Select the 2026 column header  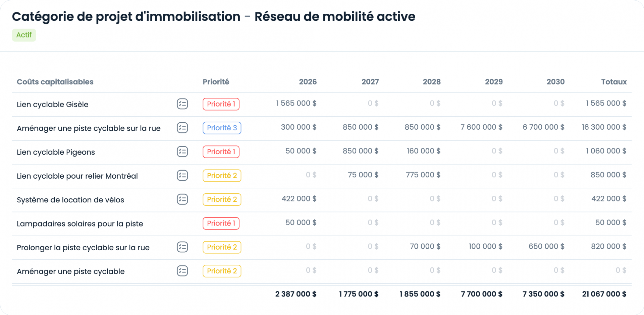pyautogui.click(x=308, y=82)
